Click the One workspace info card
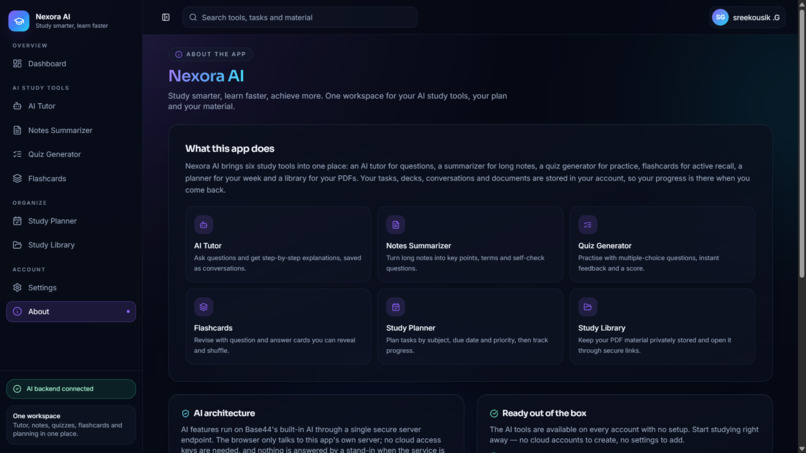 (71, 425)
